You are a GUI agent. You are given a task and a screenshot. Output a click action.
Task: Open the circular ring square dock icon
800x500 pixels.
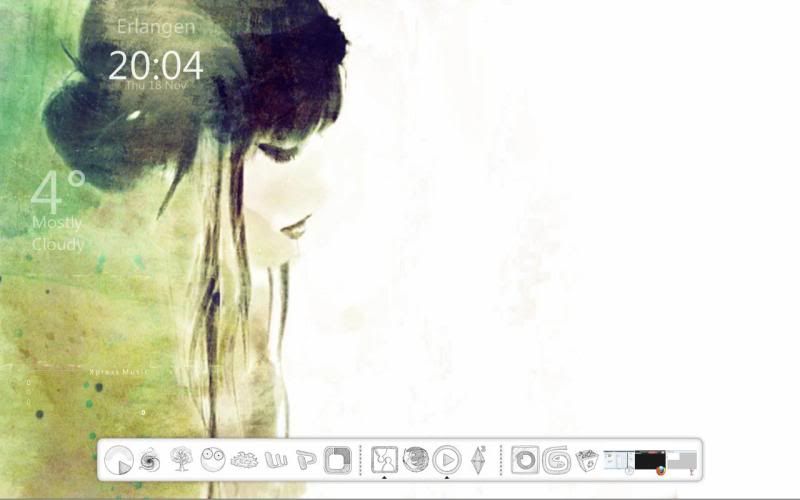point(525,460)
